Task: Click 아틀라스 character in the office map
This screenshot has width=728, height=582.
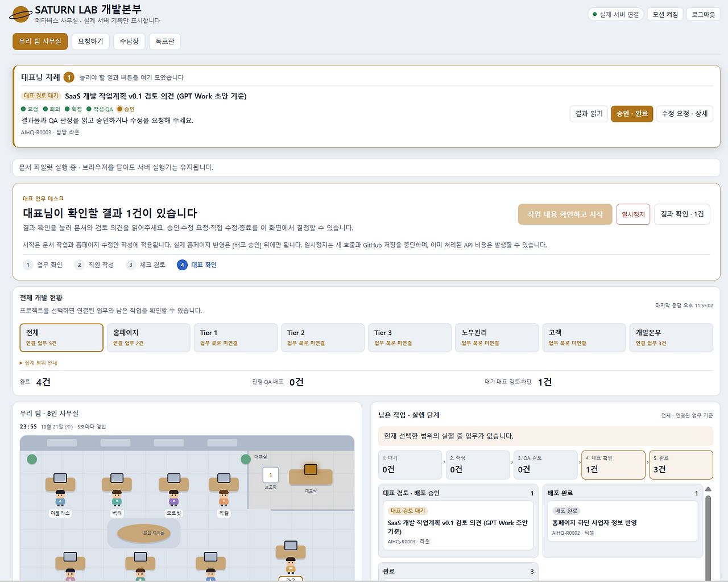Action: click(x=60, y=498)
